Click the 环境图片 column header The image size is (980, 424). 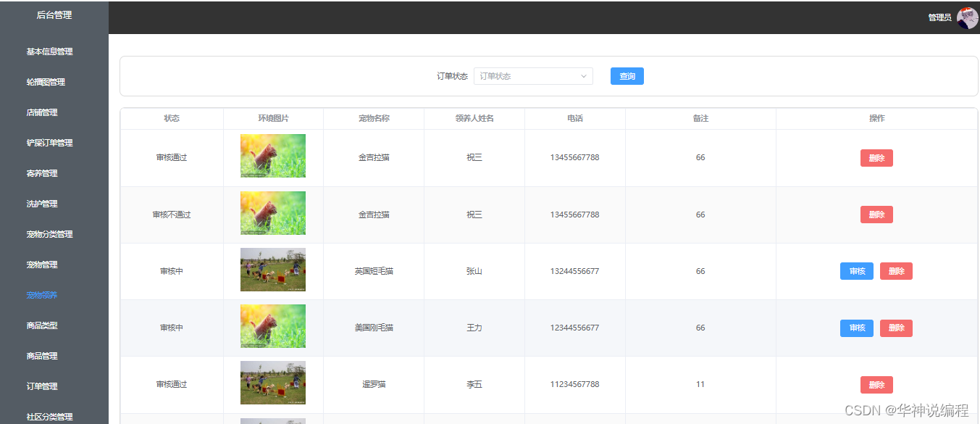(273, 118)
